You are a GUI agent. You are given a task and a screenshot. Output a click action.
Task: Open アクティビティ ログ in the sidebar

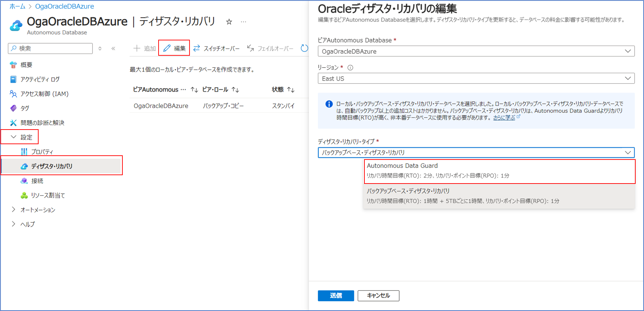[x=40, y=79]
